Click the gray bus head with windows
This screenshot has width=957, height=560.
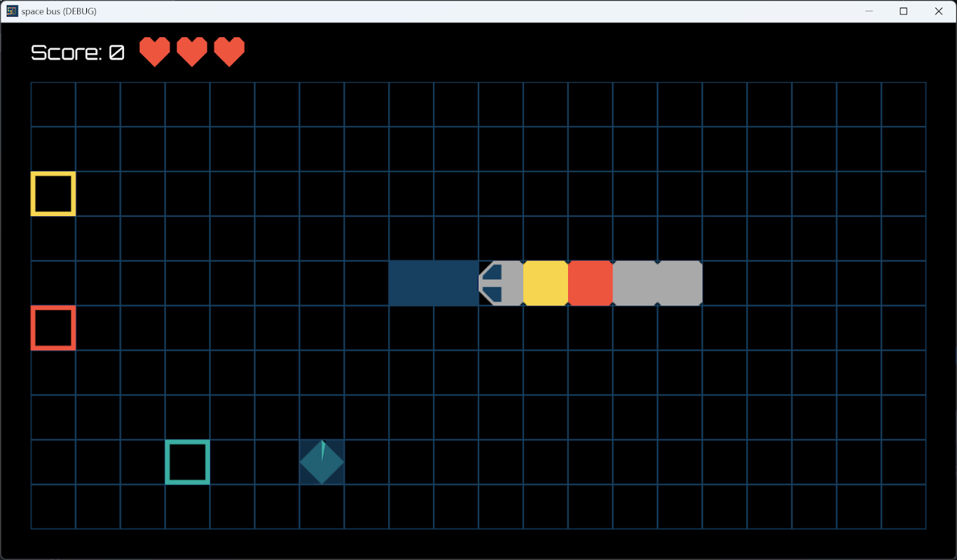click(501, 283)
